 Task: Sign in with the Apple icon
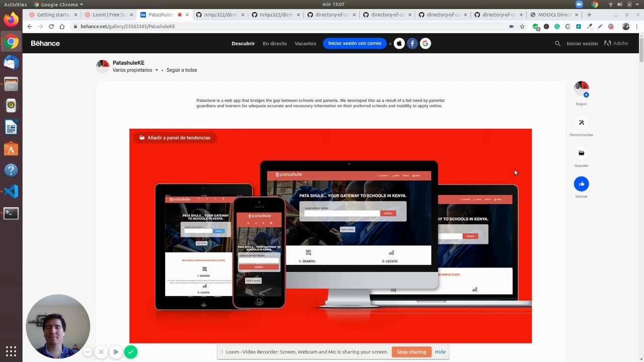click(x=399, y=43)
